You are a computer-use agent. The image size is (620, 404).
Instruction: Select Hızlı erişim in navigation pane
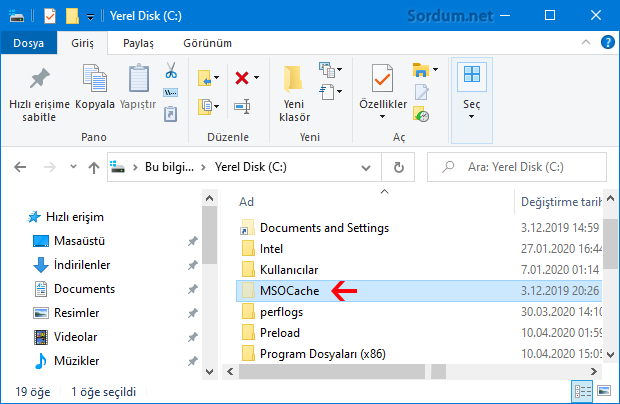pos(75,217)
